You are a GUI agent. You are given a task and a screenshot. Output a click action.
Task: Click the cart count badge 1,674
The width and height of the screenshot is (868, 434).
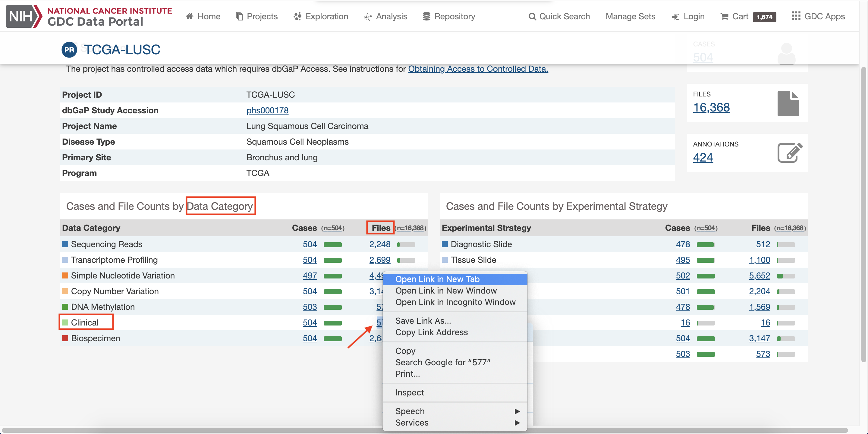coord(764,17)
